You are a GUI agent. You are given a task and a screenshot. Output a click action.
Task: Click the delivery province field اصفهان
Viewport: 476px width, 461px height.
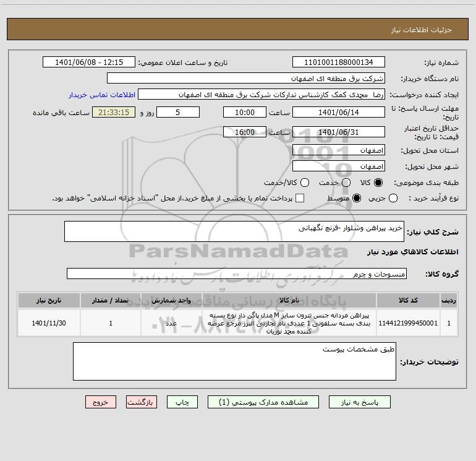click(339, 150)
